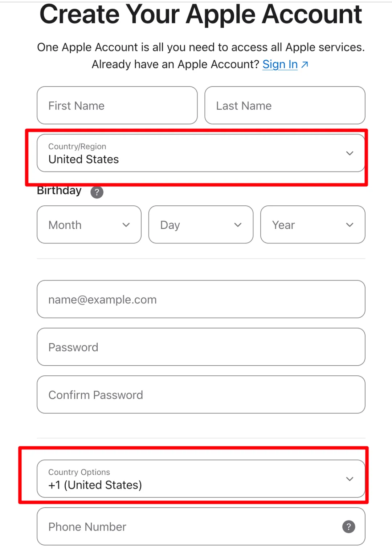Click the chevron in Country/Region selector
392x556 pixels.
(x=350, y=153)
